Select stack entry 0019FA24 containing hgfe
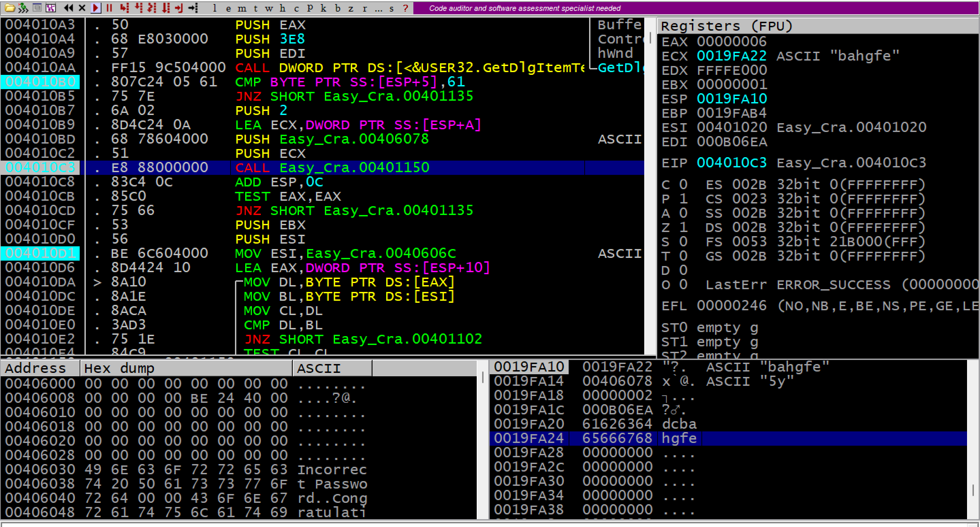The height and width of the screenshot is (527, 980). point(616,439)
